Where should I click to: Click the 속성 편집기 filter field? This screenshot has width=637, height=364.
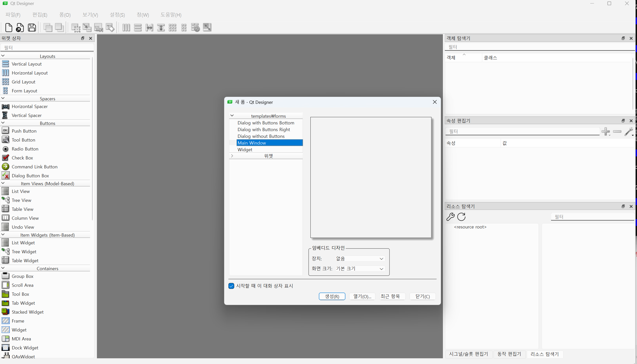[x=522, y=131]
